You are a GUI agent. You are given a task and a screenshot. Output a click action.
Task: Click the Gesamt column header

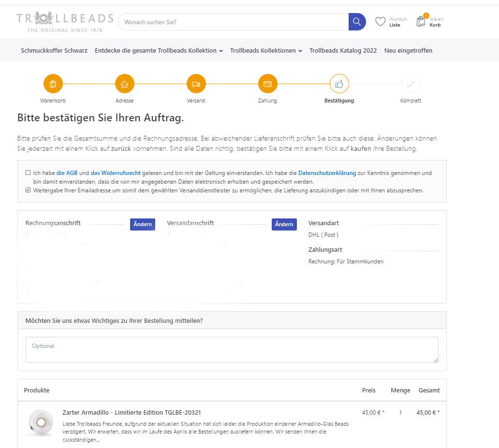point(429,390)
